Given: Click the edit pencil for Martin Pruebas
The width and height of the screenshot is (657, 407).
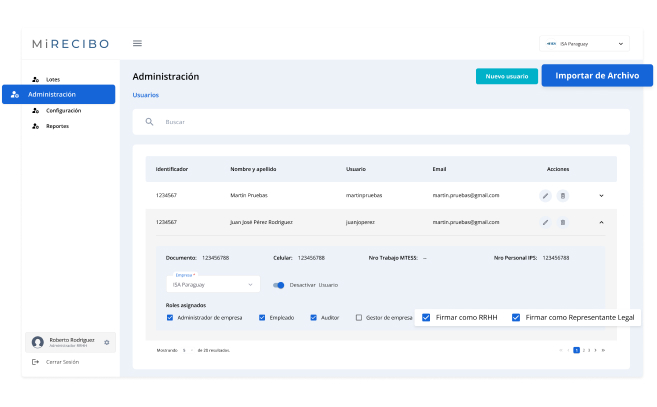Looking at the screenshot, I should pos(545,195).
